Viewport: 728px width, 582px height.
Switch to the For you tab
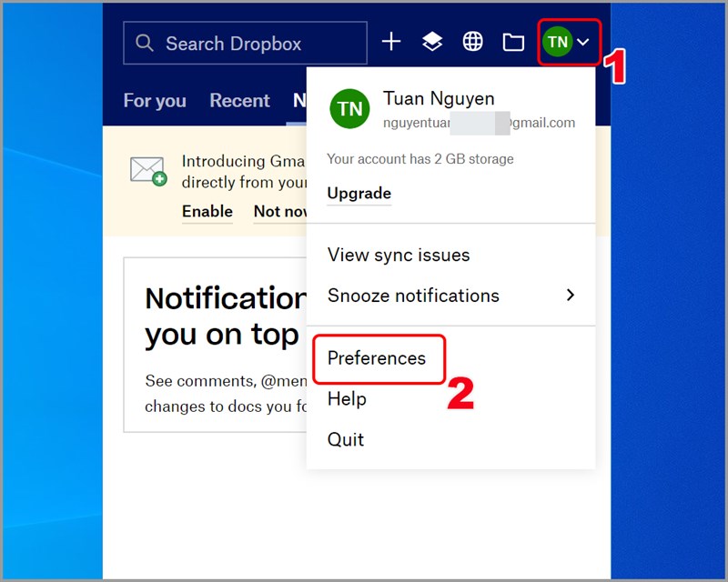point(154,101)
